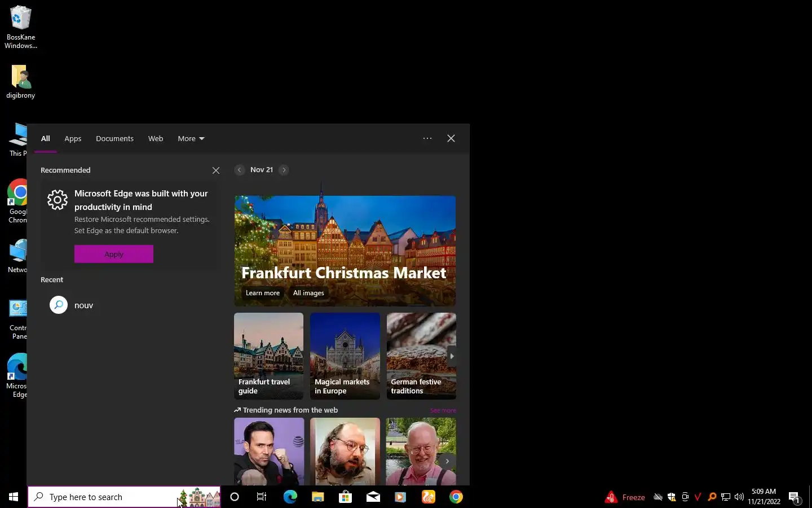Click the OneDrive cloud tray icon
The width and height of the screenshot is (812, 508).
(657, 497)
